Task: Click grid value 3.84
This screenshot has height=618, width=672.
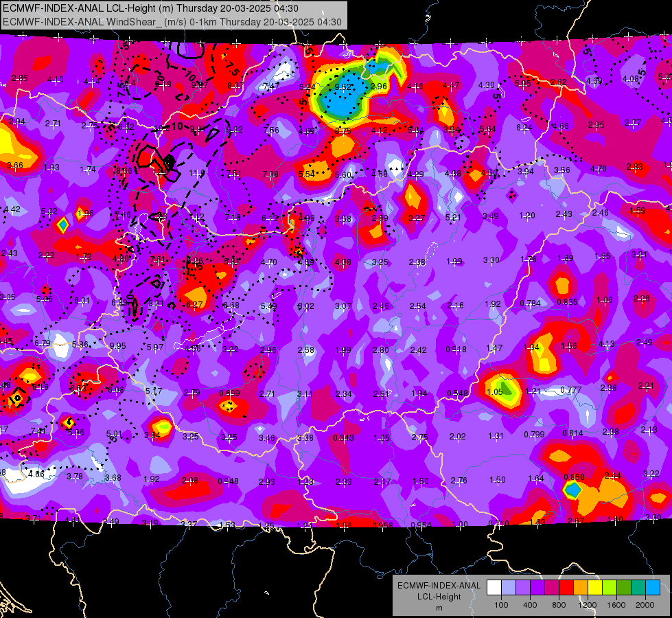Action: [152, 435]
